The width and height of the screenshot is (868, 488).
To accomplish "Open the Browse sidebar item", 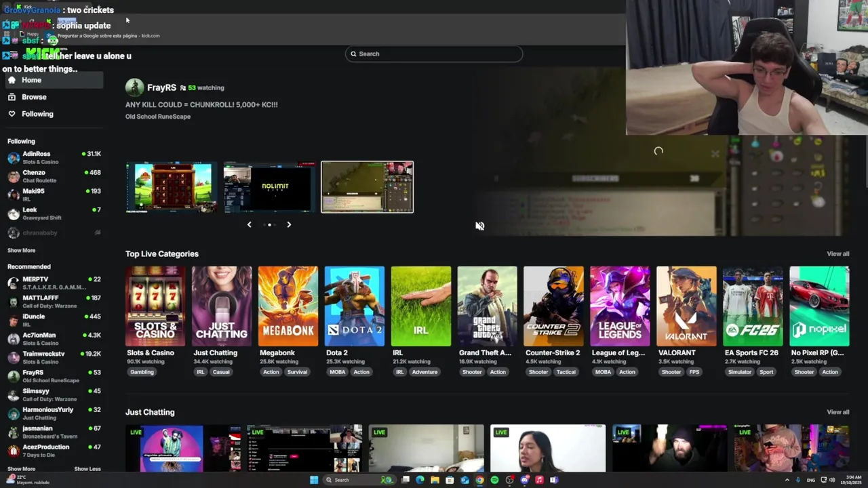I will 54,97.
